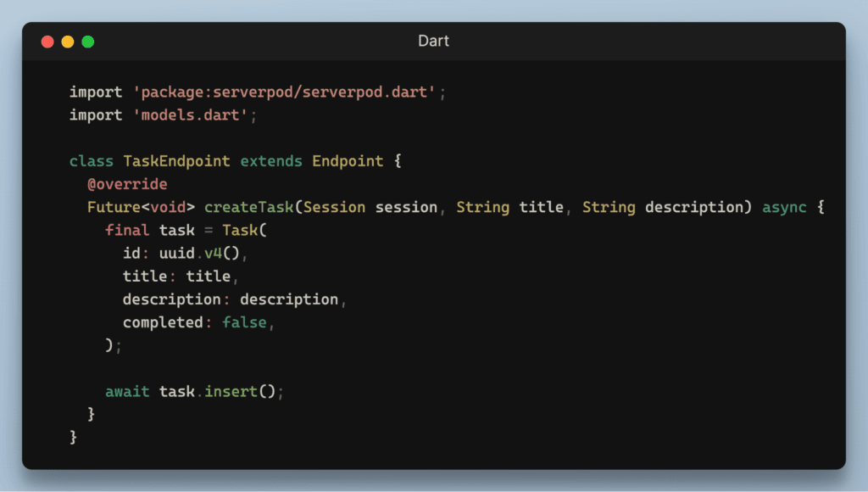Click the red close window button
This screenshot has width=868, height=492.
[47, 42]
